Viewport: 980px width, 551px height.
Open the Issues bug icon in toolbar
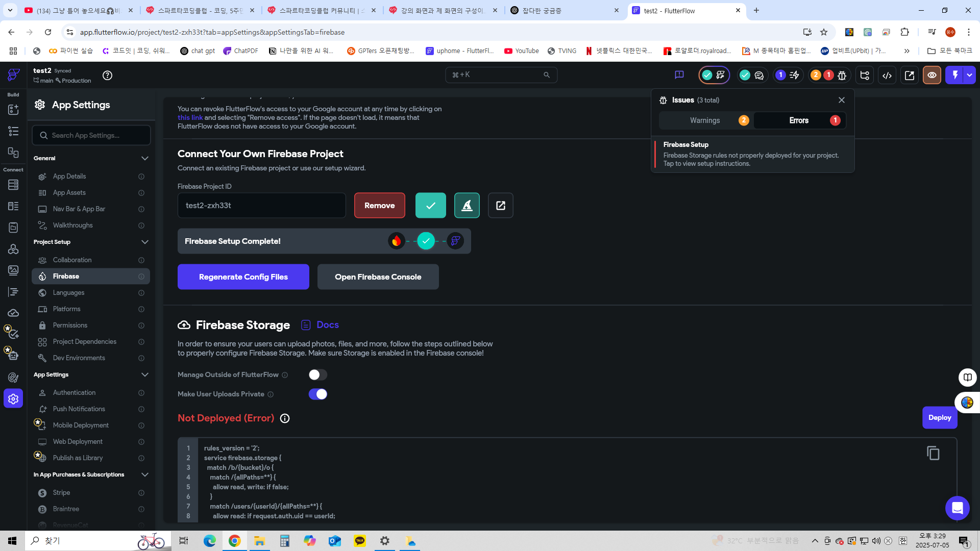(842, 76)
